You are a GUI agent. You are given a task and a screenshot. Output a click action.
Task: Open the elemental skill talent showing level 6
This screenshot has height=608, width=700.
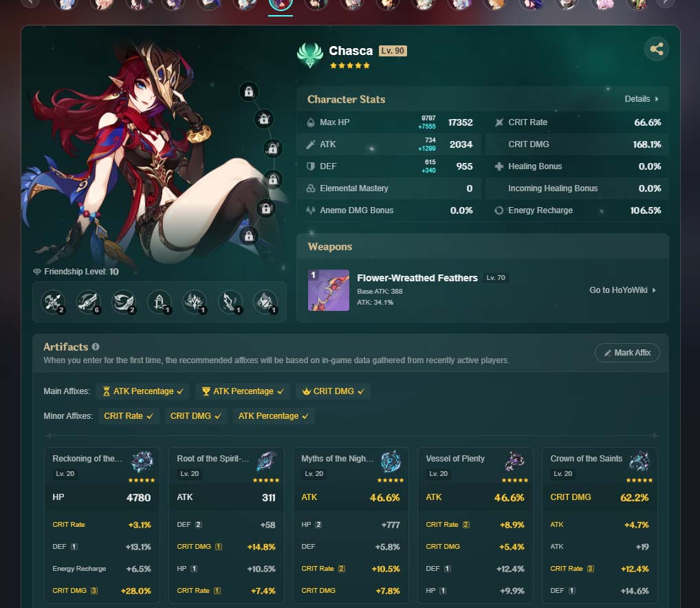coord(89,302)
